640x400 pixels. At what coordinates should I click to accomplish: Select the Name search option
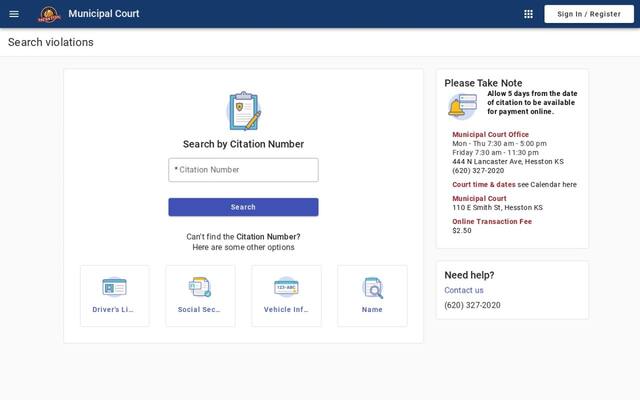(372, 296)
